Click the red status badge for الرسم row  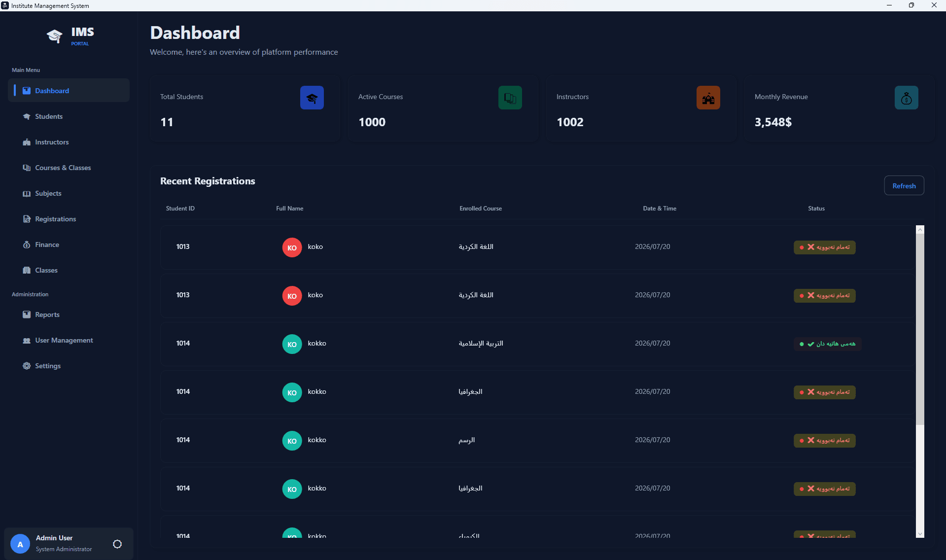coord(824,440)
